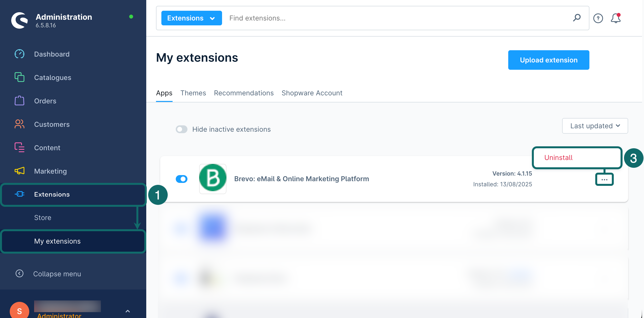Click the Marketing megaphone icon
Viewport: 644px width, 318px height.
tap(20, 171)
